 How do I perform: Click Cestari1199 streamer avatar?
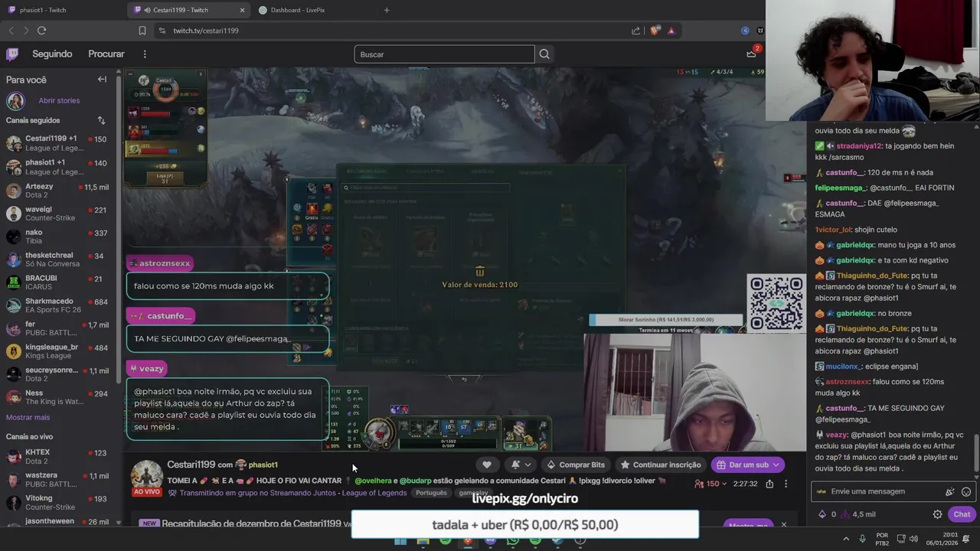(146, 474)
